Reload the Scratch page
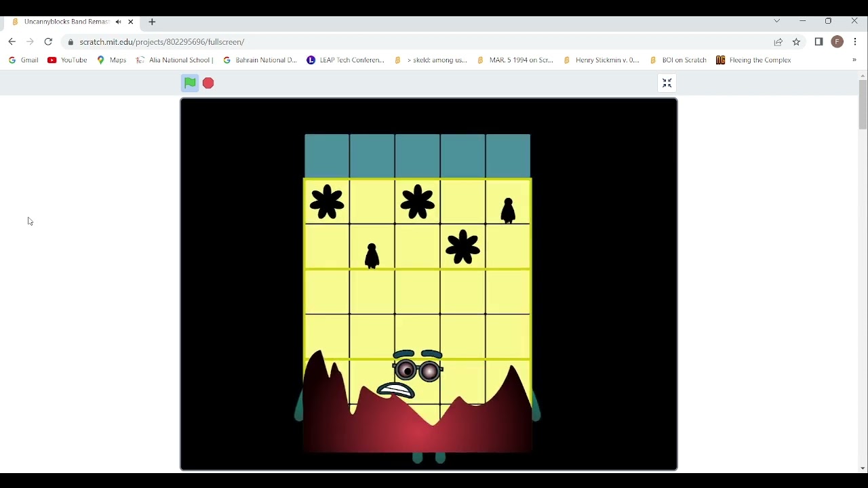Viewport: 868px width, 488px height. [48, 42]
